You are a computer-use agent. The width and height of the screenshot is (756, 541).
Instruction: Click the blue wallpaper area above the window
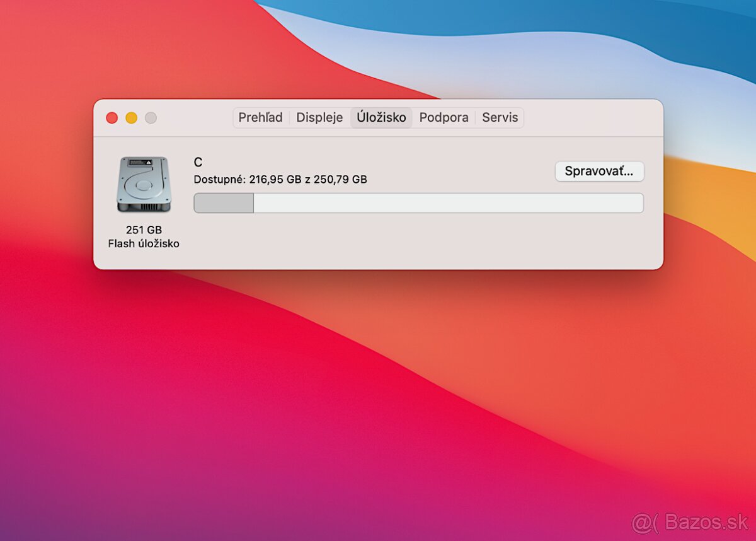point(504,38)
